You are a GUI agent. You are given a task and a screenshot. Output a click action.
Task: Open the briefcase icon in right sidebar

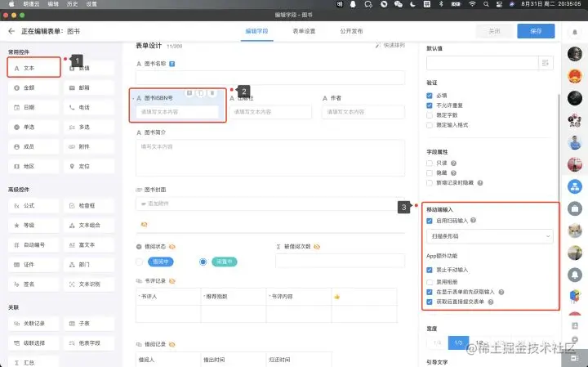pos(574,208)
